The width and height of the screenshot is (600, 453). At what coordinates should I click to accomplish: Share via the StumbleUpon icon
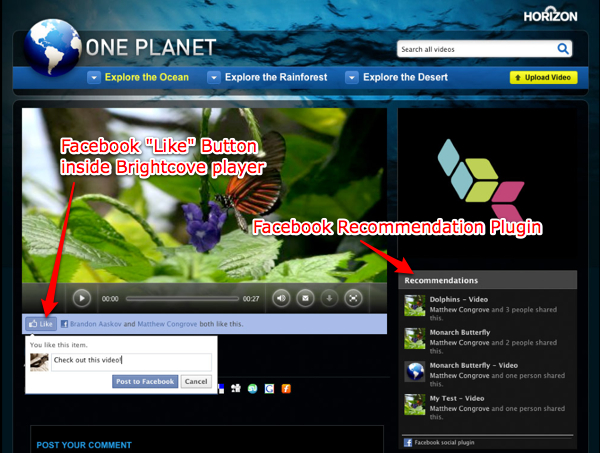pos(253,389)
